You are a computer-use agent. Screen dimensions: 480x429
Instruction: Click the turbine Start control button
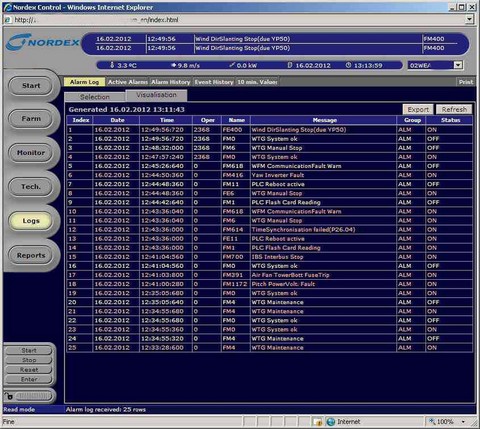(x=29, y=350)
